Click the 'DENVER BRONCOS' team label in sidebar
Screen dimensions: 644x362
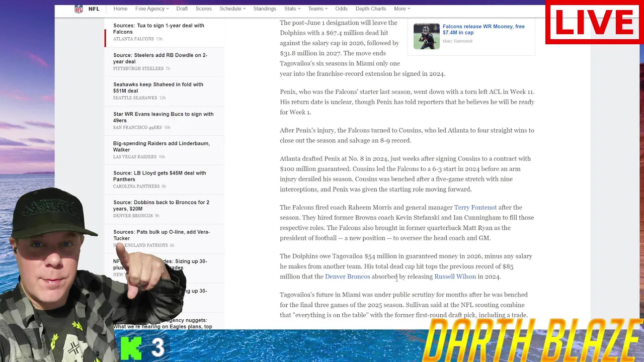click(x=133, y=216)
